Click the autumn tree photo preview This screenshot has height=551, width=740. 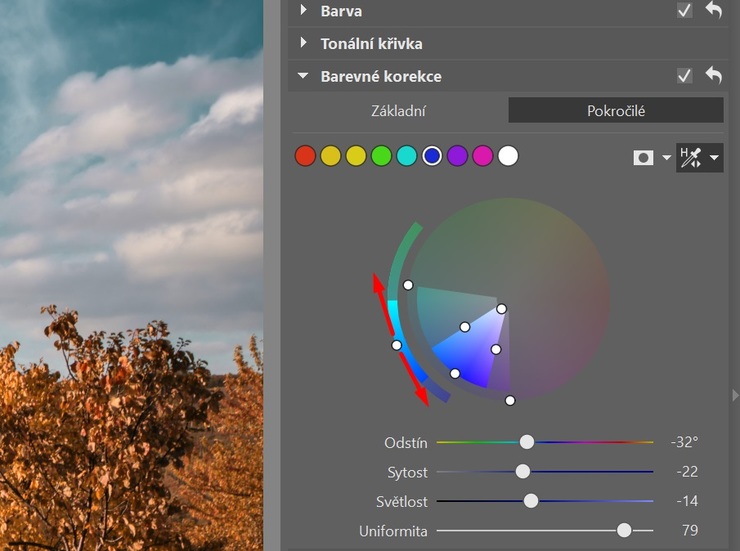(131, 276)
